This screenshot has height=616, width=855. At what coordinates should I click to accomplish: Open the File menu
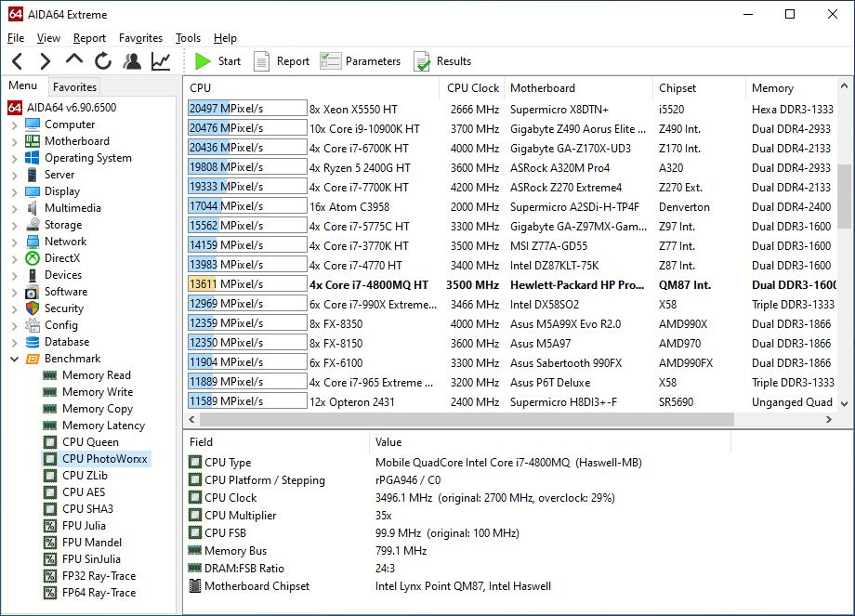click(16, 38)
